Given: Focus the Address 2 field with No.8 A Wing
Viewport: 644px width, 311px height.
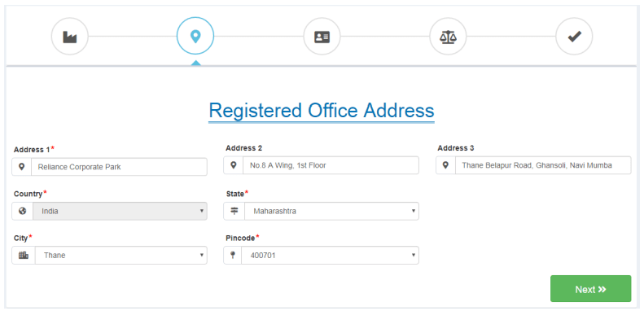Looking at the screenshot, I should click(x=331, y=165).
